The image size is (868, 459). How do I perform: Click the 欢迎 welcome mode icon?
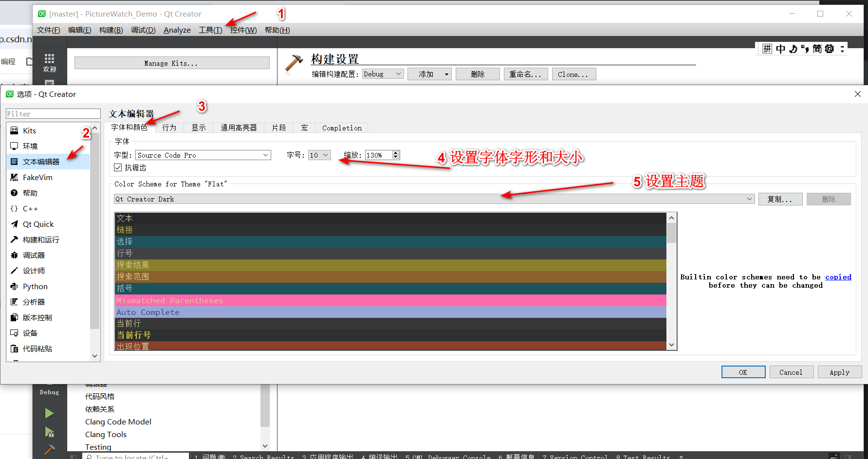click(49, 63)
